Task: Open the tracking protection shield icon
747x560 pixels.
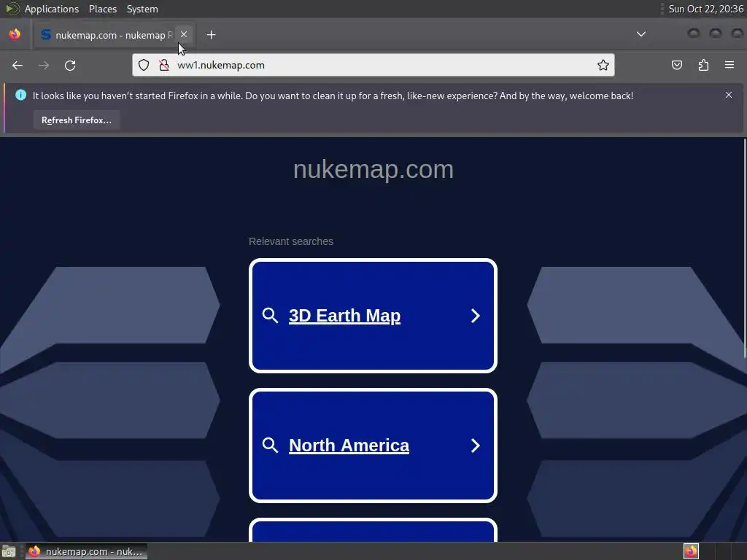Action: pos(144,65)
